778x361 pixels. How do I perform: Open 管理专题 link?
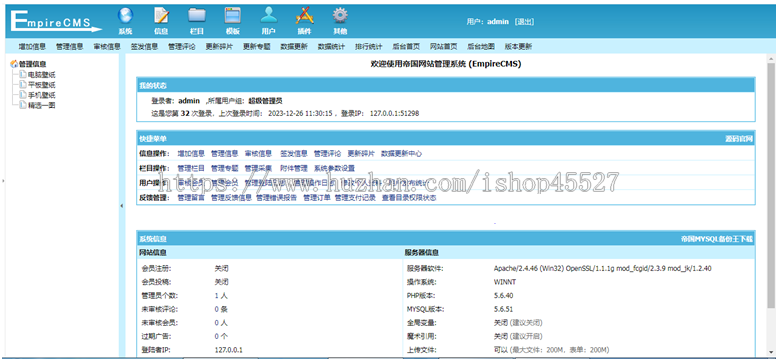(225, 168)
